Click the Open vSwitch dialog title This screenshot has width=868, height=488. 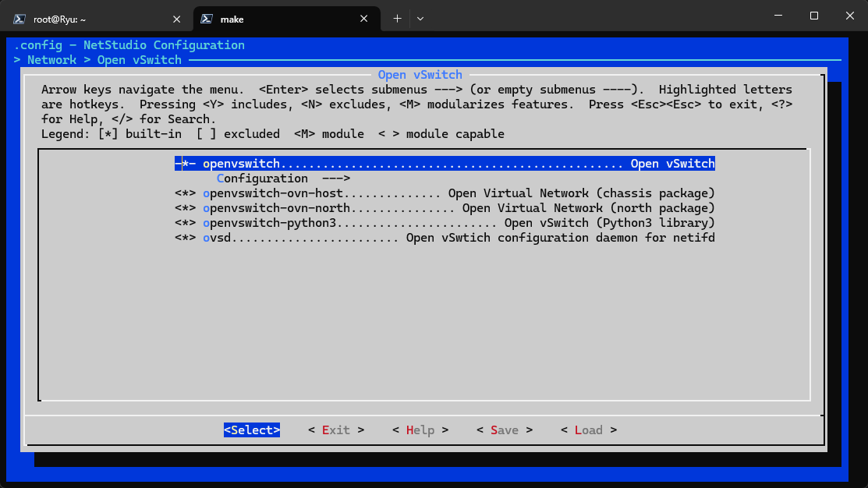tap(420, 75)
